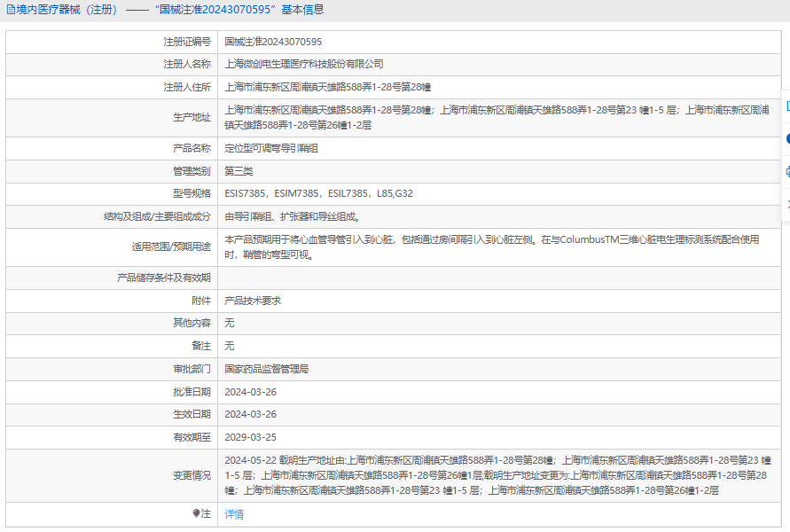This screenshot has width=790, height=532.
Task: Click registrant name 上海微创电生理医疗科技股份有限公司
Action: coord(304,64)
